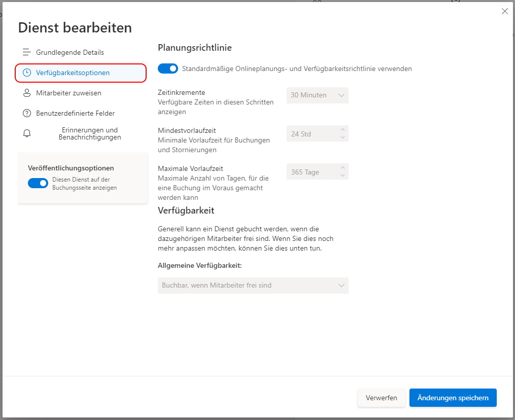
Task: Click the Dienst bearbeiten title
Action: pos(75,27)
